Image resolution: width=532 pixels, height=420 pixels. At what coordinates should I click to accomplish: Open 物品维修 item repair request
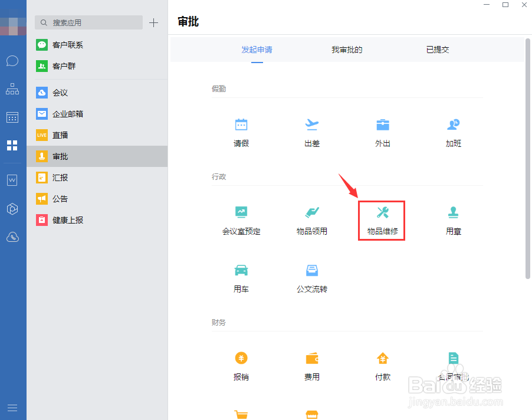tap(383, 221)
